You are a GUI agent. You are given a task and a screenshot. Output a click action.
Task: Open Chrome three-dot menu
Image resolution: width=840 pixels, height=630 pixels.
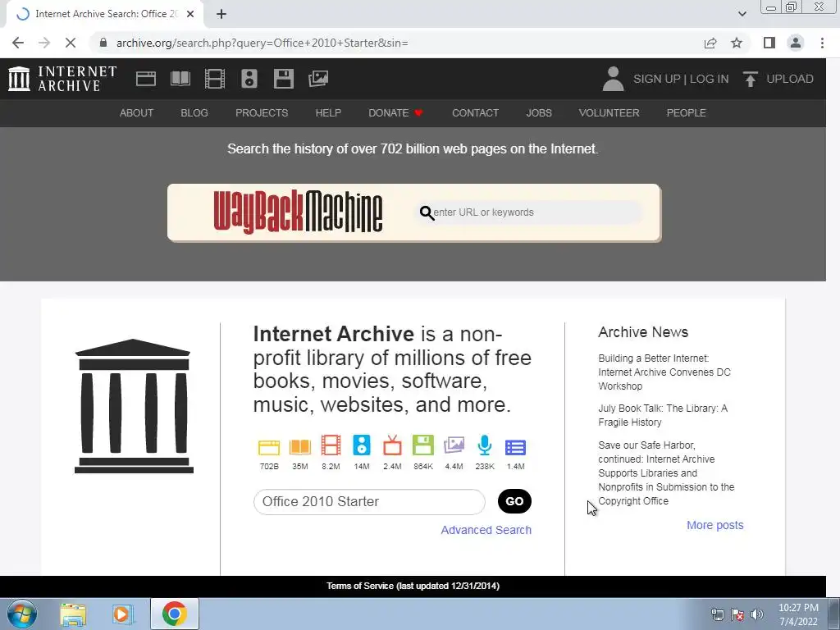[x=822, y=43]
